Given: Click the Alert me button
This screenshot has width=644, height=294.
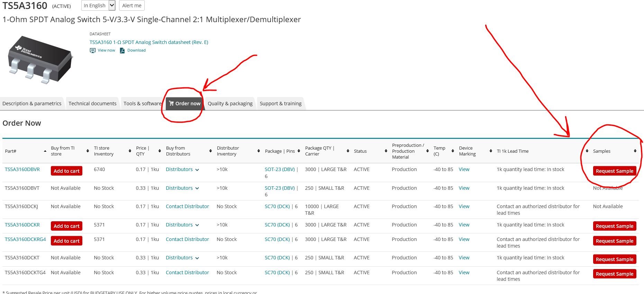Looking at the screenshot, I should click(131, 5).
